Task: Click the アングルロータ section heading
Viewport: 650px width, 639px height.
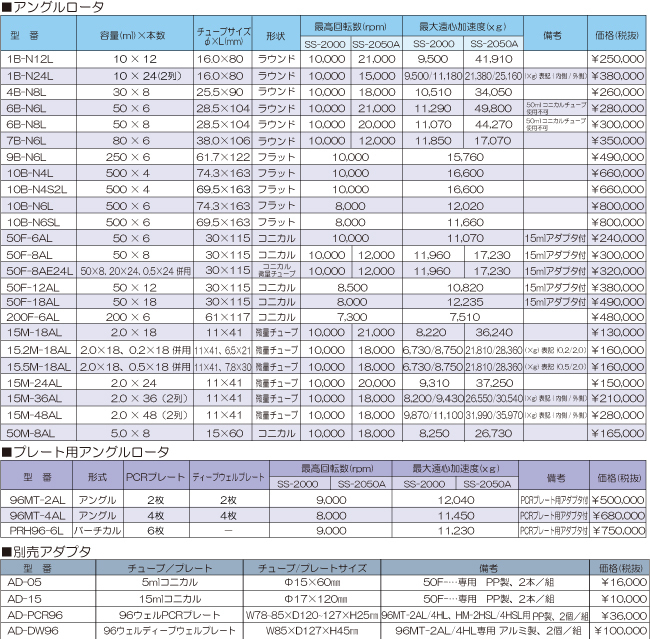Action: click(x=53, y=7)
